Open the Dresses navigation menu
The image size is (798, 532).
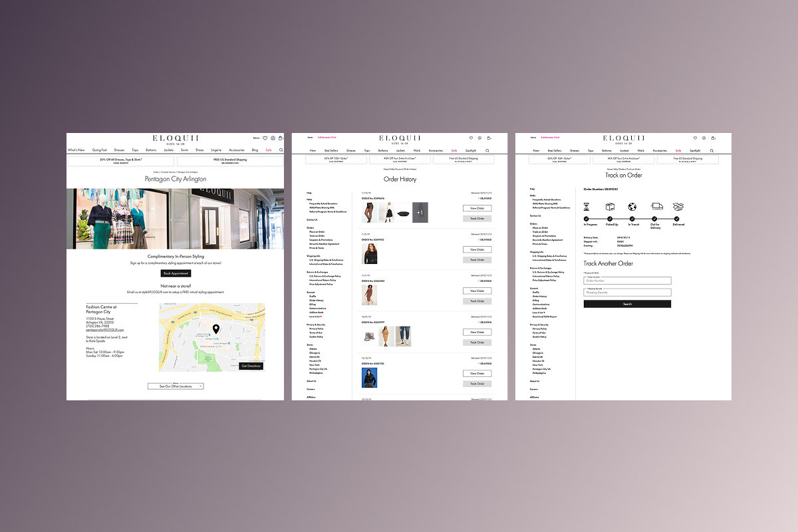(119, 150)
